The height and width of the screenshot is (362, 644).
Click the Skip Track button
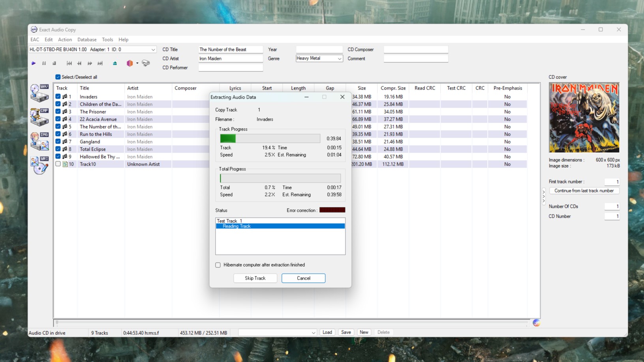tap(255, 278)
